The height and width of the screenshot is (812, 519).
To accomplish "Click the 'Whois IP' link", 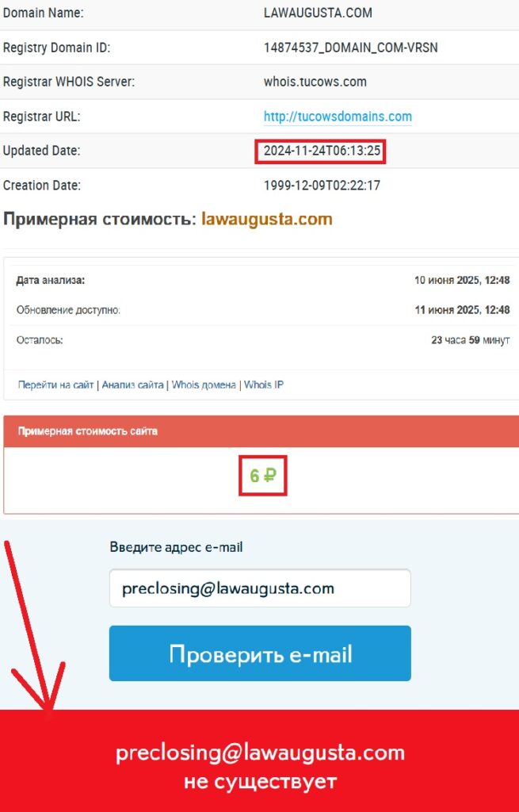I will coord(264,385).
